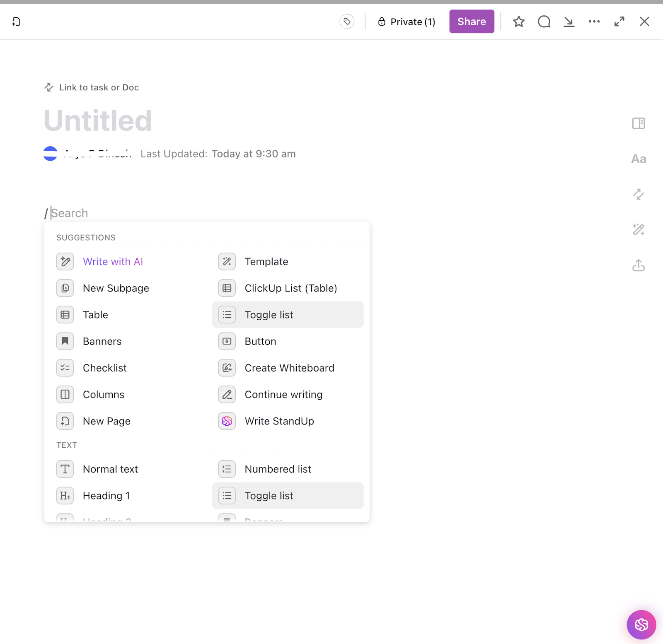The width and height of the screenshot is (663, 644).
Task: Favorite the doc with the star icon
Action: 519,22
